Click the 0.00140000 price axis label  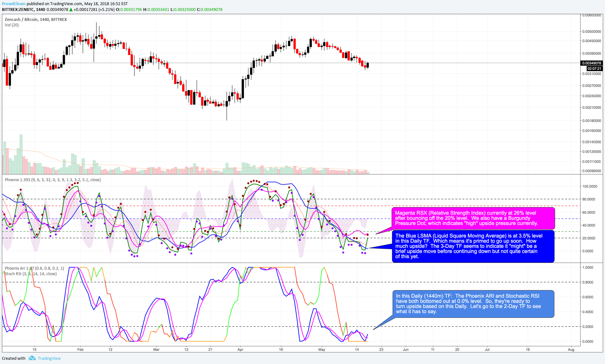[x=591, y=142]
